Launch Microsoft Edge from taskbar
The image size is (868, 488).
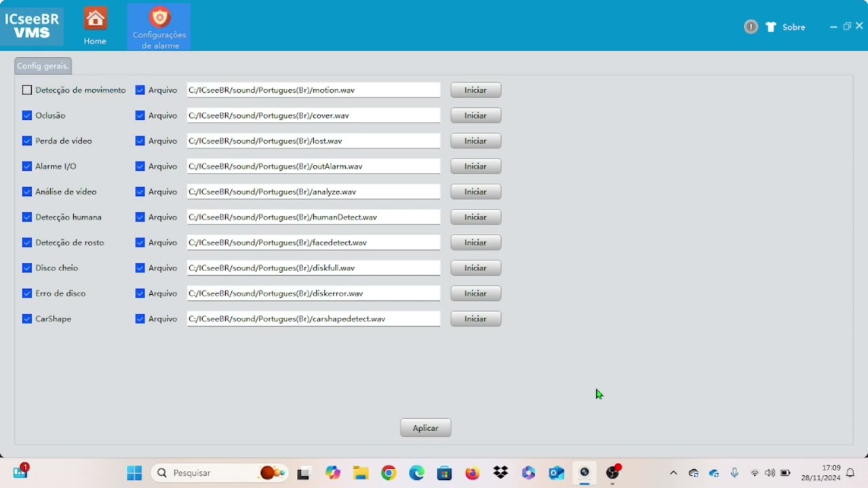point(416,473)
